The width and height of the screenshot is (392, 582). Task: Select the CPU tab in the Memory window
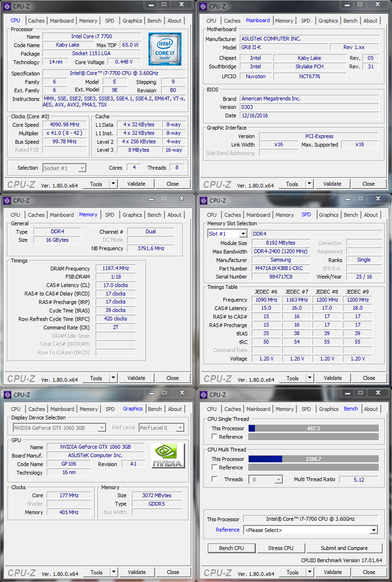16,215
